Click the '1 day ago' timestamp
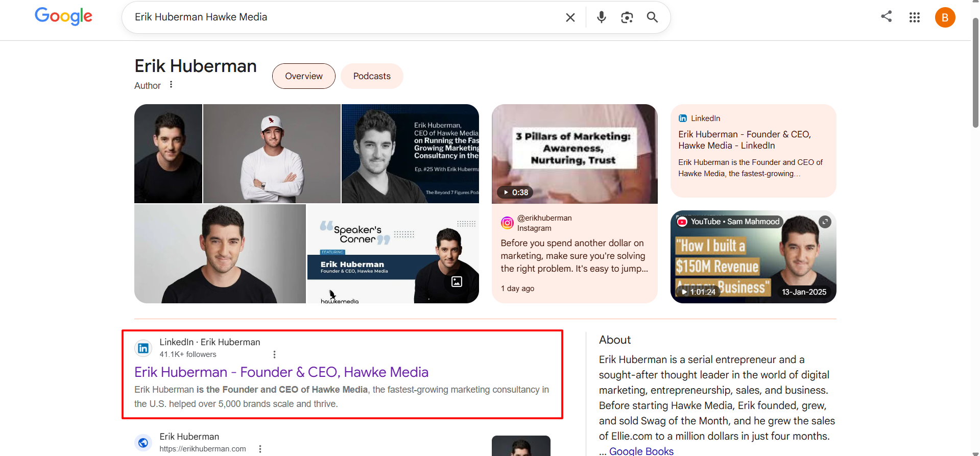Screen dimensions: 980x456 517,289
